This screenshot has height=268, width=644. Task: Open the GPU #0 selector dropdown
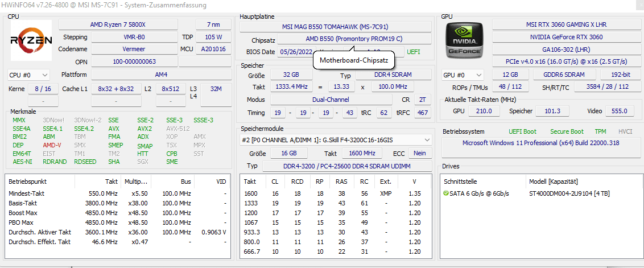[x=463, y=75]
